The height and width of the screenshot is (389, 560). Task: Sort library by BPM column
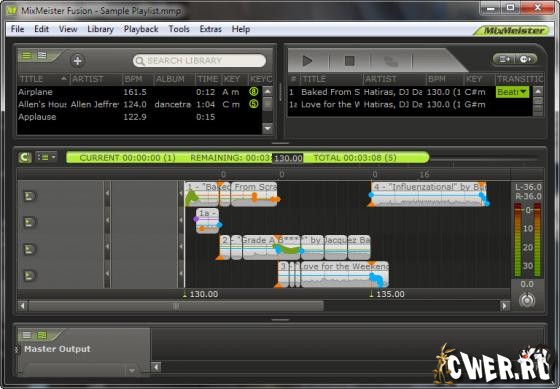138,79
